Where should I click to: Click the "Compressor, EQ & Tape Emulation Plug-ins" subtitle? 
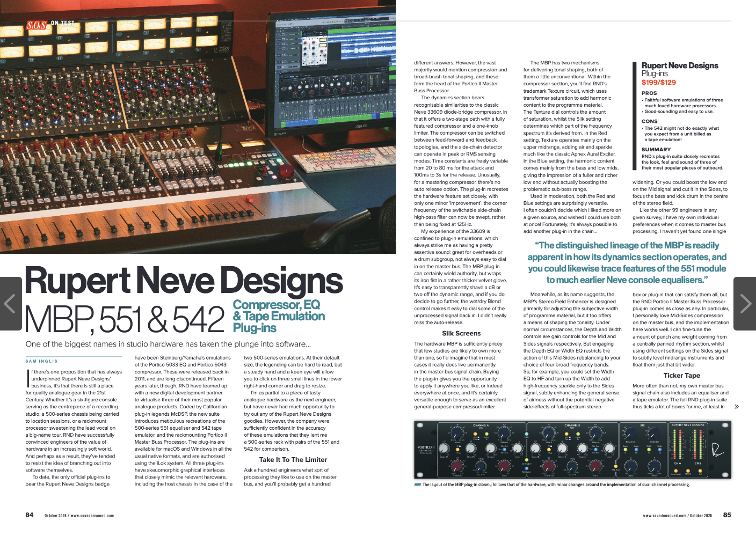[279, 317]
